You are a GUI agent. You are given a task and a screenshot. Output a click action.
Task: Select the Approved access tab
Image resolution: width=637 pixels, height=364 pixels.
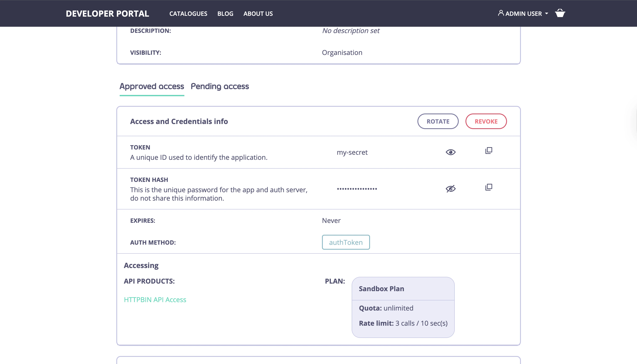point(152,86)
